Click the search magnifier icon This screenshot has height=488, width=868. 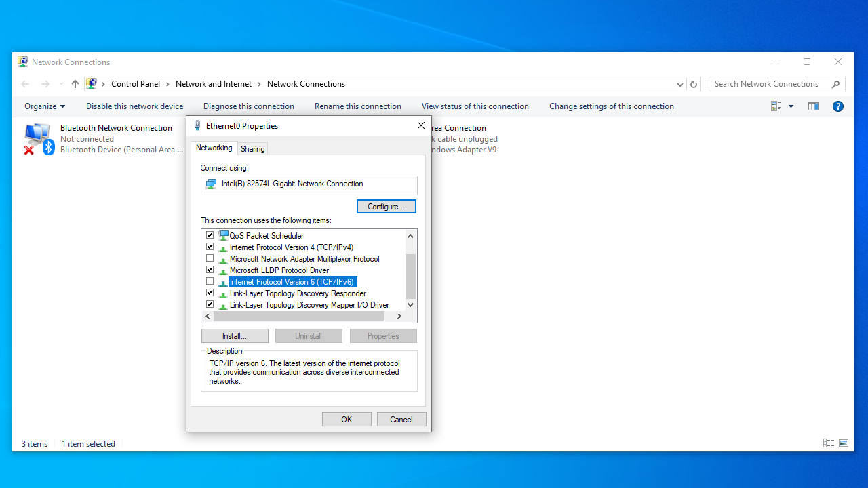[835, 84]
